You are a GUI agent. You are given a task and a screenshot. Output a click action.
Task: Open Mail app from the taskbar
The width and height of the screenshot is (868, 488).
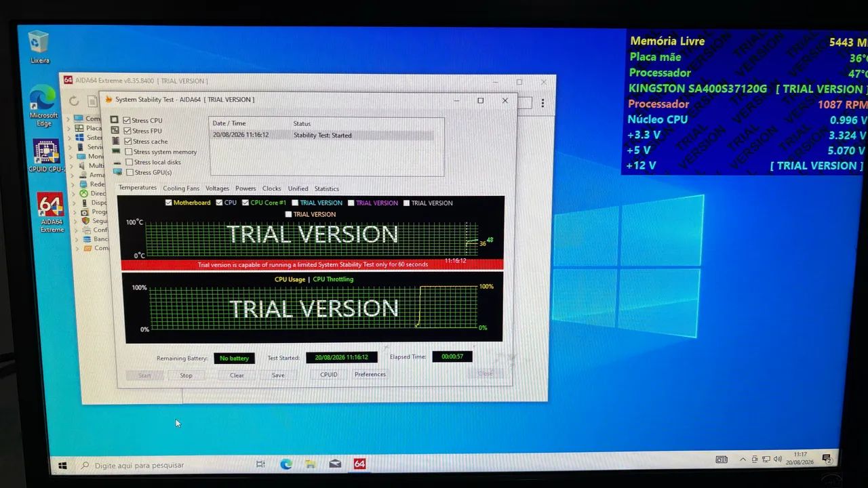[x=335, y=464]
